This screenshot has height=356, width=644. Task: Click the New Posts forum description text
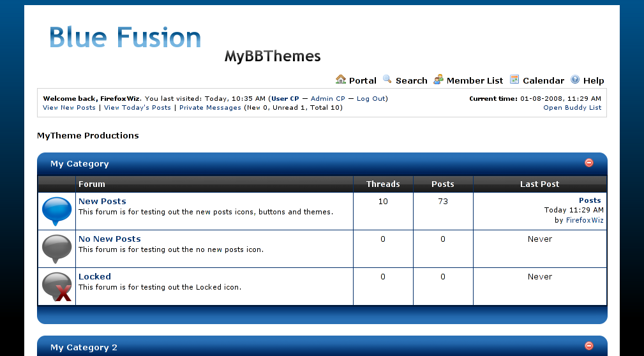tap(206, 212)
